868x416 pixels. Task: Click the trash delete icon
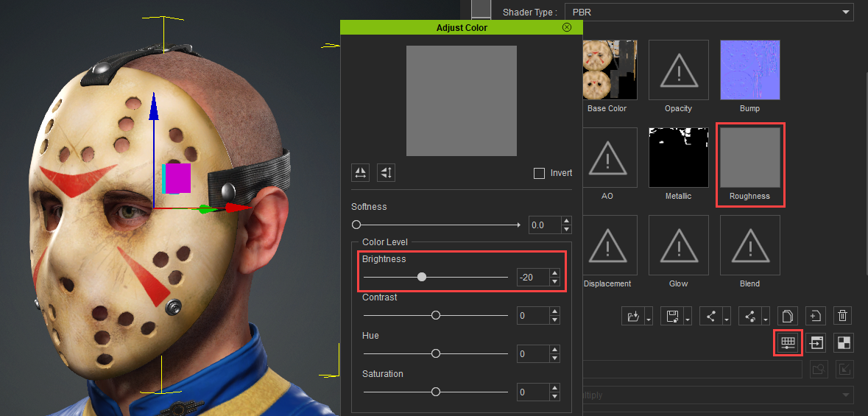(843, 316)
